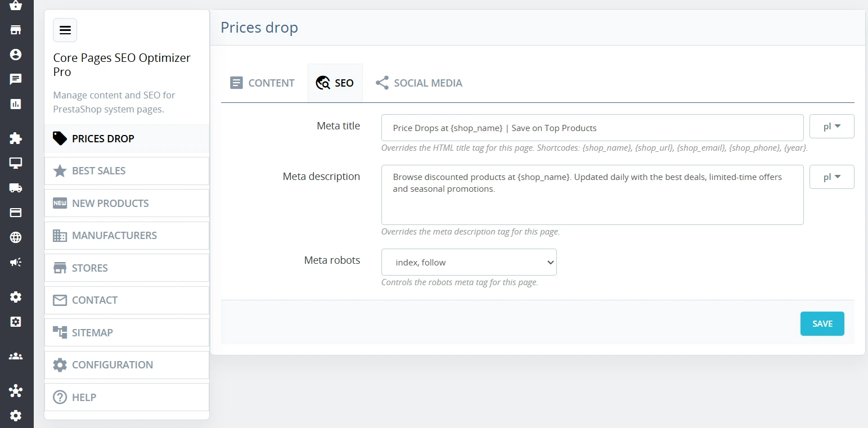The image size is (868, 428).
Task: Open the pl language dropdown for Meta title
Action: pyautogui.click(x=831, y=127)
